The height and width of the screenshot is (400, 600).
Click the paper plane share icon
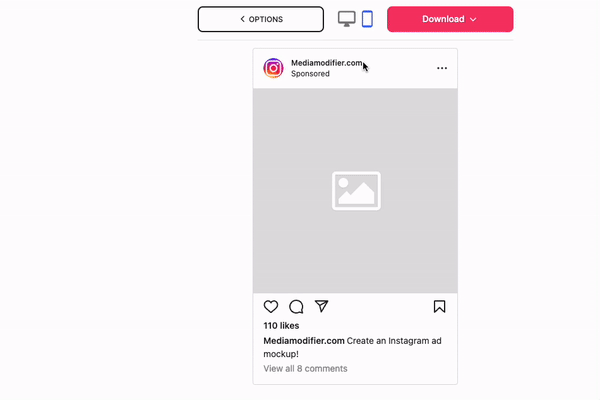[321, 306]
